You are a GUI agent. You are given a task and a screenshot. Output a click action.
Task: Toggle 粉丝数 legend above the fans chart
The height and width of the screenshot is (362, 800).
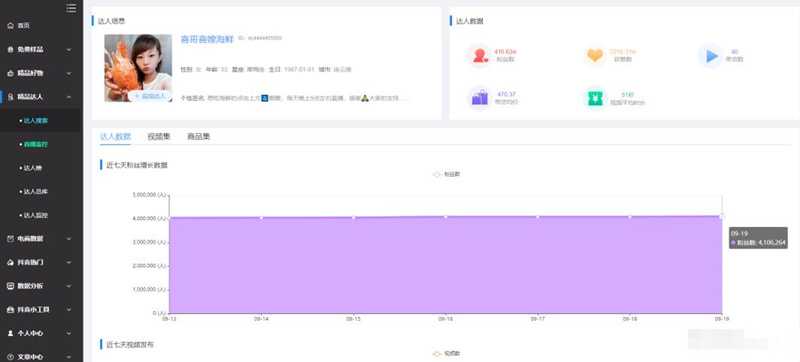pos(447,174)
